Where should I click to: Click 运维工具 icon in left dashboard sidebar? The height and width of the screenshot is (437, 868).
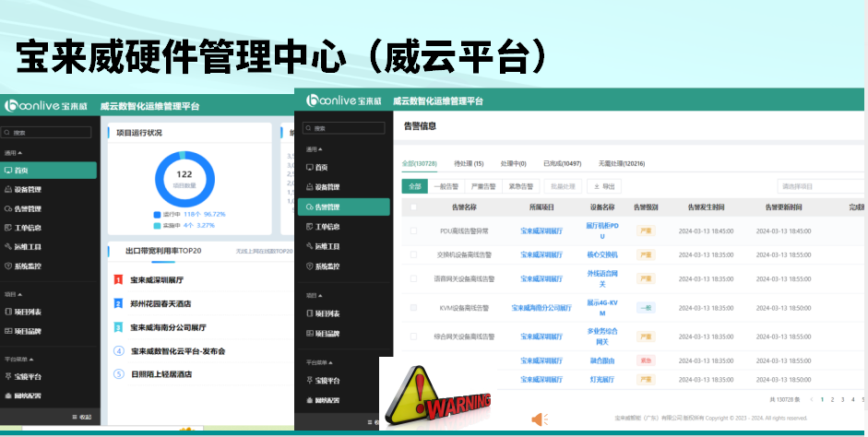tap(9, 247)
